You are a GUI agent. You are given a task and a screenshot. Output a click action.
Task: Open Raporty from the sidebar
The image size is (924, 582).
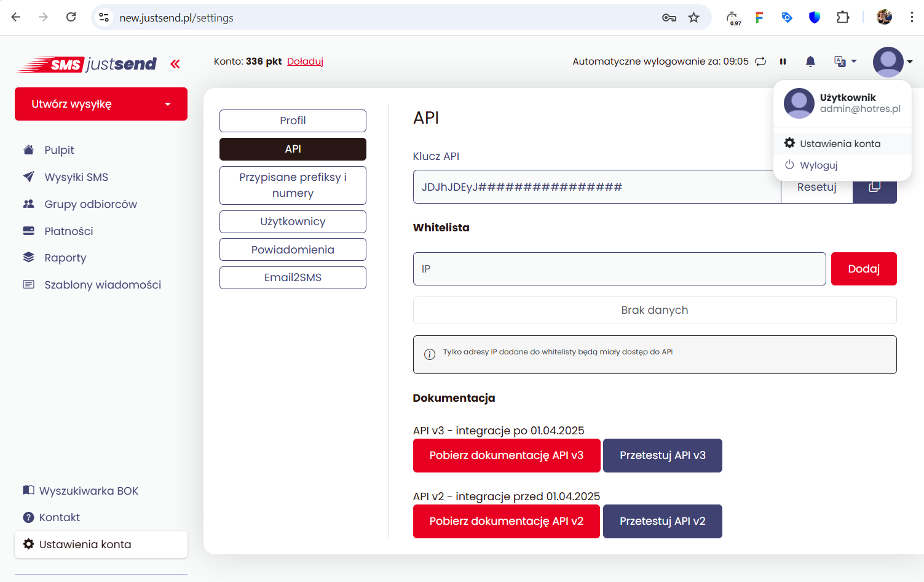pyautogui.click(x=65, y=258)
